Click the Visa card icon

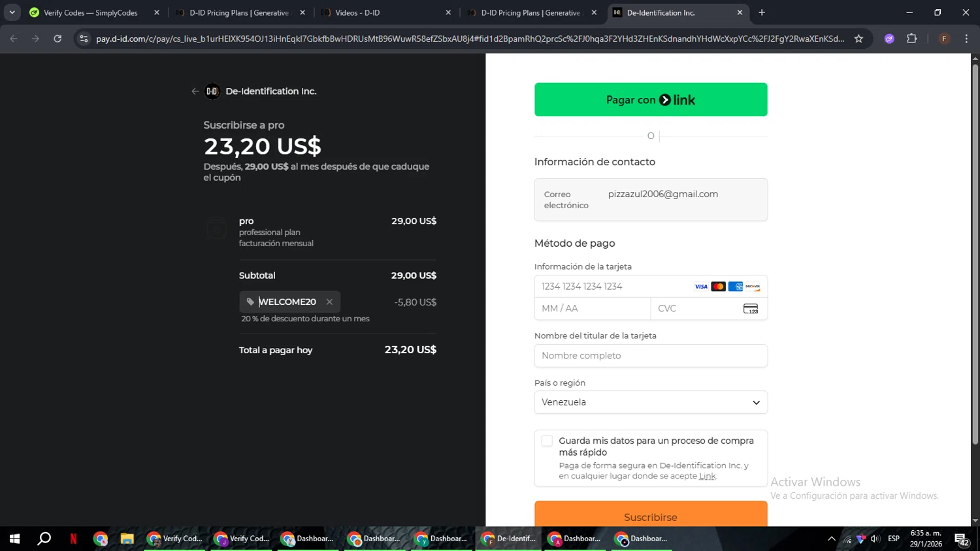[701, 287]
